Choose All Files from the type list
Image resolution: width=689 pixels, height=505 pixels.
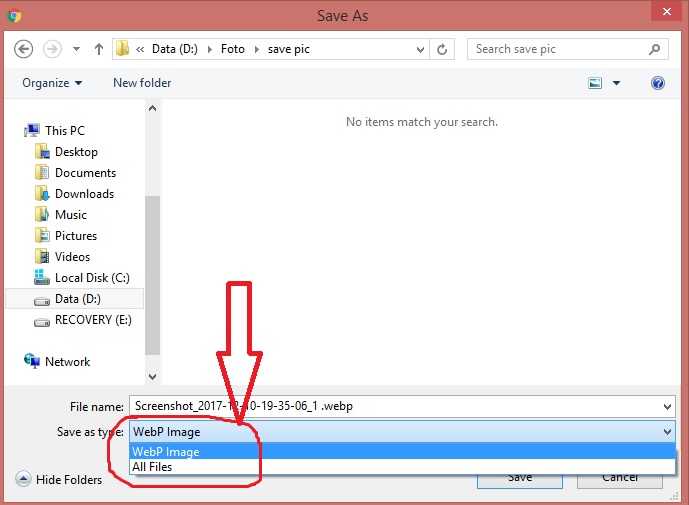[x=153, y=467]
